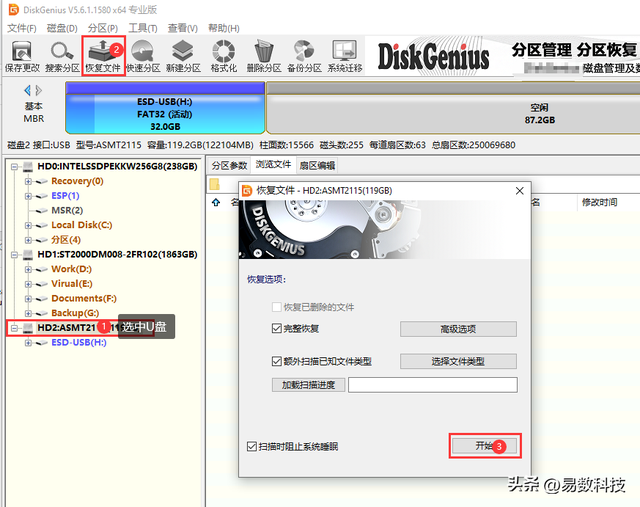Go to next disk with right arrow
The image size is (640, 507).
coord(39,90)
